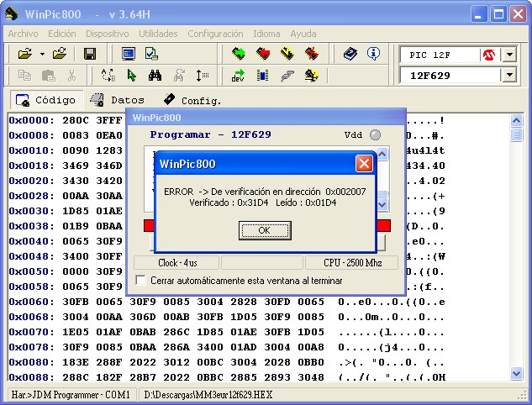Image resolution: width=532 pixels, height=405 pixels.
Task: Save the buffer with the floppy disk icon
Action: 90,54
